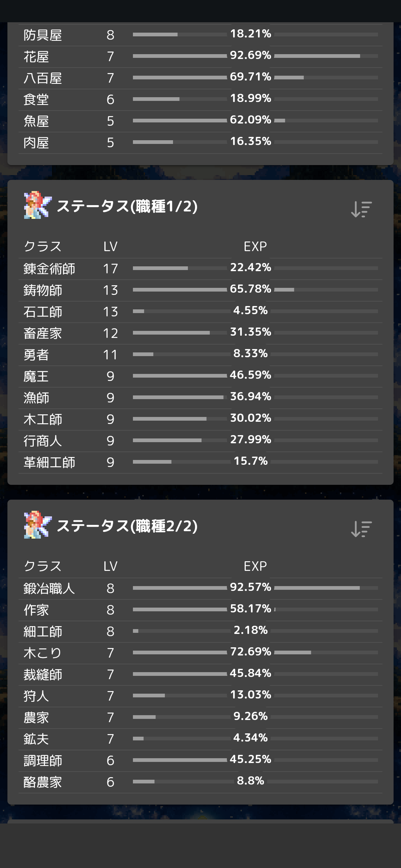
Task: Select the 鋳物師 class name
Action: 43,290
